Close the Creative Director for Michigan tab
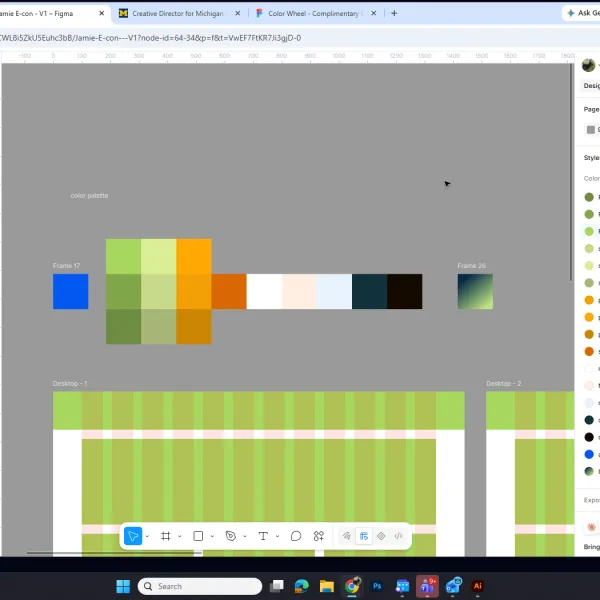The height and width of the screenshot is (600, 600). (238, 13)
